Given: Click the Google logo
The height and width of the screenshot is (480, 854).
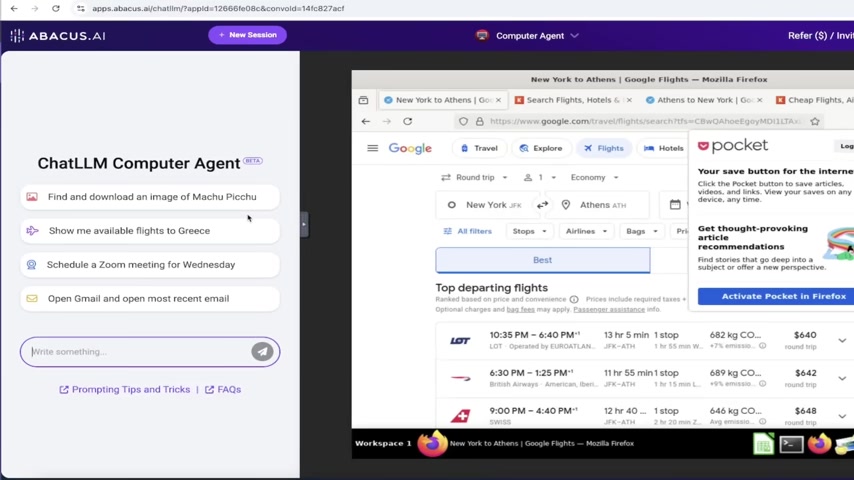Looking at the screenshot, I should pos(410,148).
